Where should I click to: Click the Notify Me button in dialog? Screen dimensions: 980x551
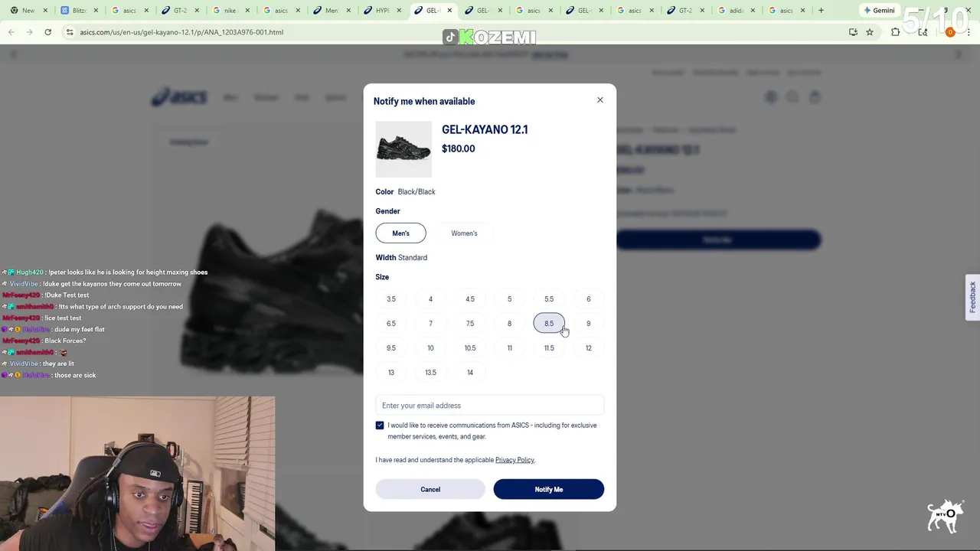click(549, 489)
